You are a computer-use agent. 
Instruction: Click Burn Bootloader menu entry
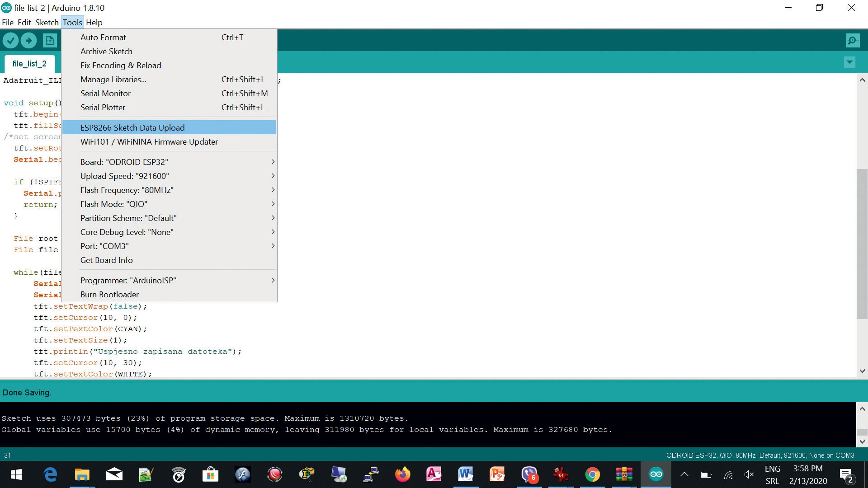169,295
